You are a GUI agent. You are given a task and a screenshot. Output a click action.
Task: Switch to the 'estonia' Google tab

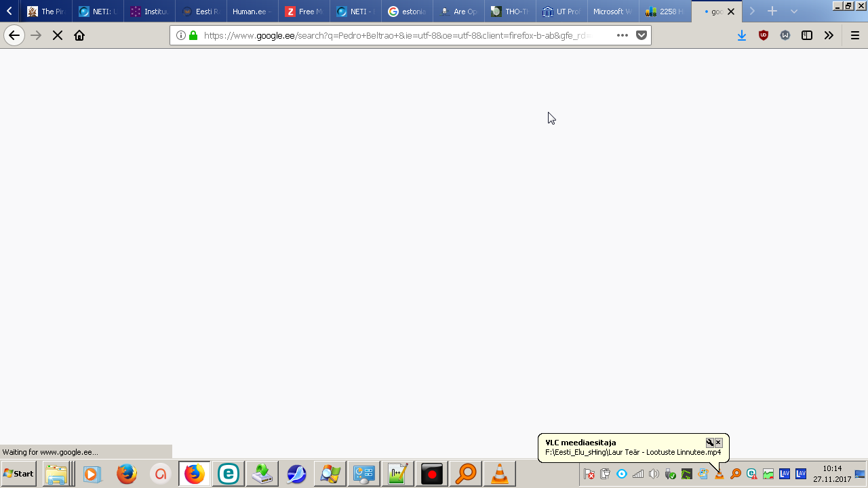[407, 12]
